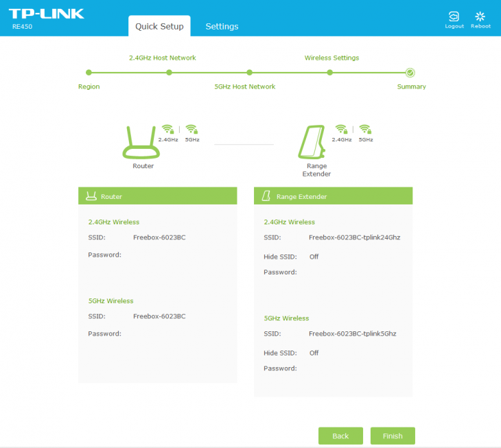Jump to the Wireless Settings step dot
This screenshot has height=448, width=501.
329,73
